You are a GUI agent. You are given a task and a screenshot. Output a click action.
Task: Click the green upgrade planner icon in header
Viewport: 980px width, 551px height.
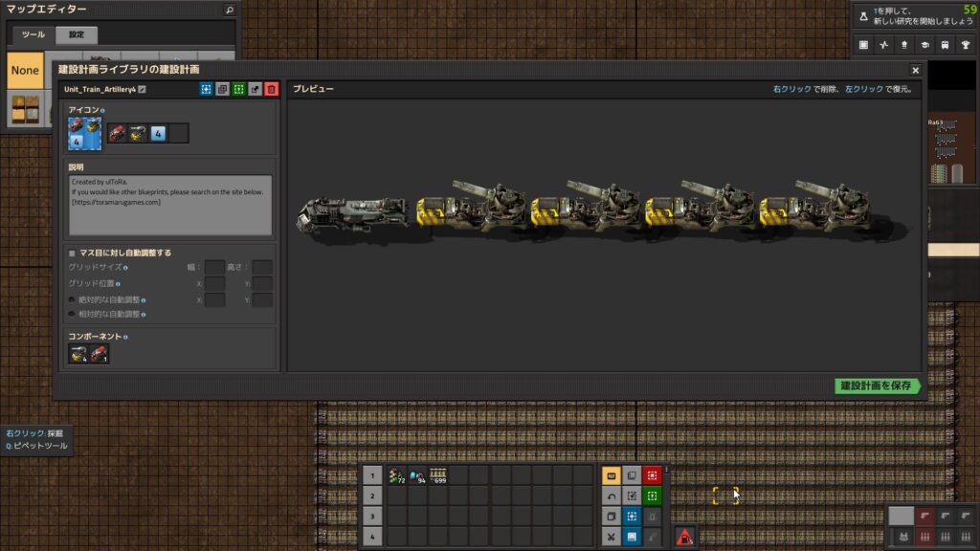point(238,89)
